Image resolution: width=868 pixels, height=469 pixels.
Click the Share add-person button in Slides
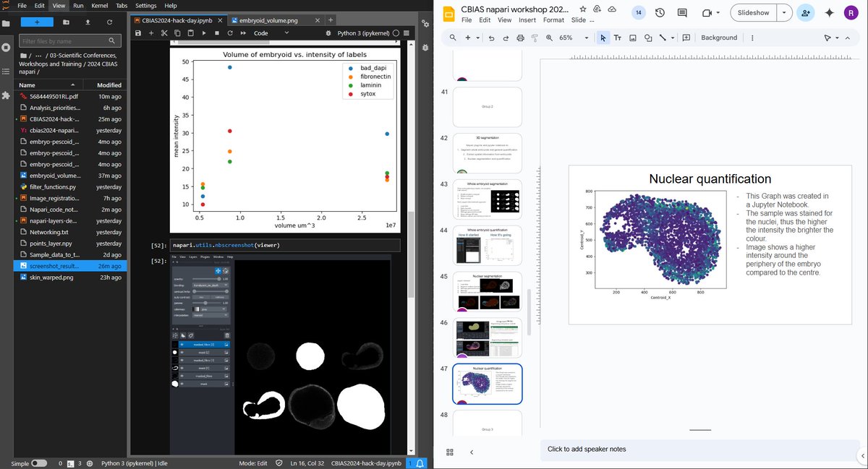805,13
